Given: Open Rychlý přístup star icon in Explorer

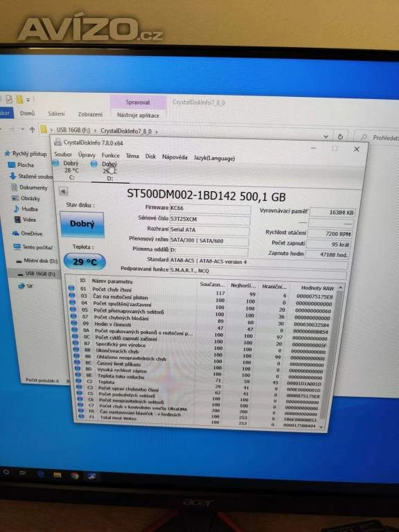Looking at the screenshot, I should click(7, 153).
